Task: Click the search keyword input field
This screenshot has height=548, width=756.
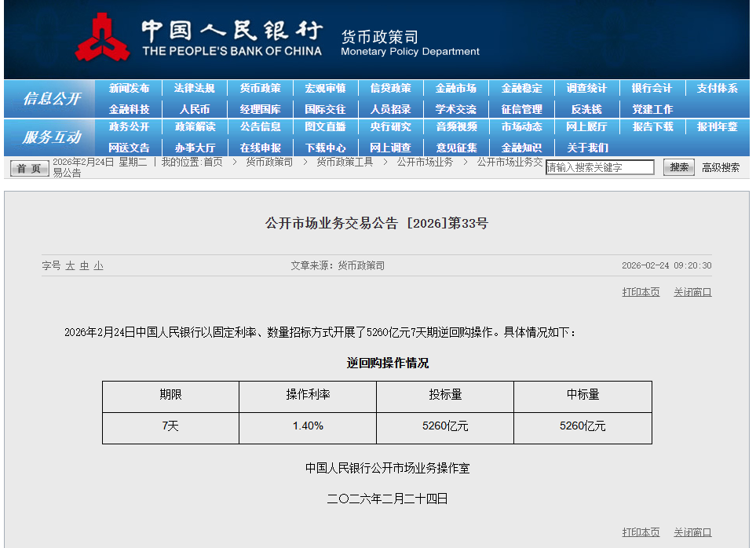Action: (x=600, y=167)
